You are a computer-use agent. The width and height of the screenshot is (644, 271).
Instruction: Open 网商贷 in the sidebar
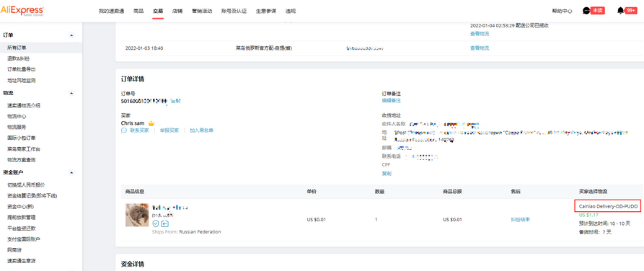14,249
